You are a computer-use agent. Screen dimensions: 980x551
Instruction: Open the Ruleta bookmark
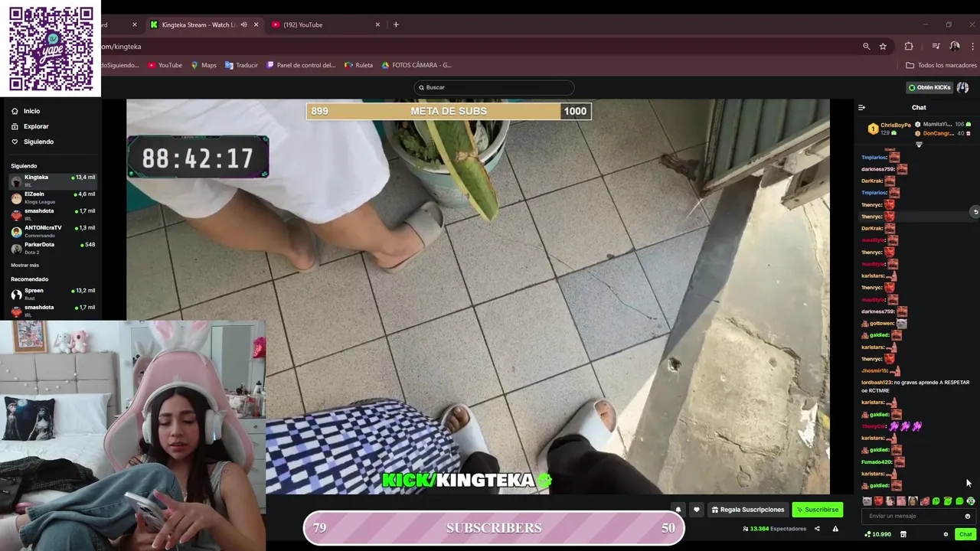click(358, 65)
